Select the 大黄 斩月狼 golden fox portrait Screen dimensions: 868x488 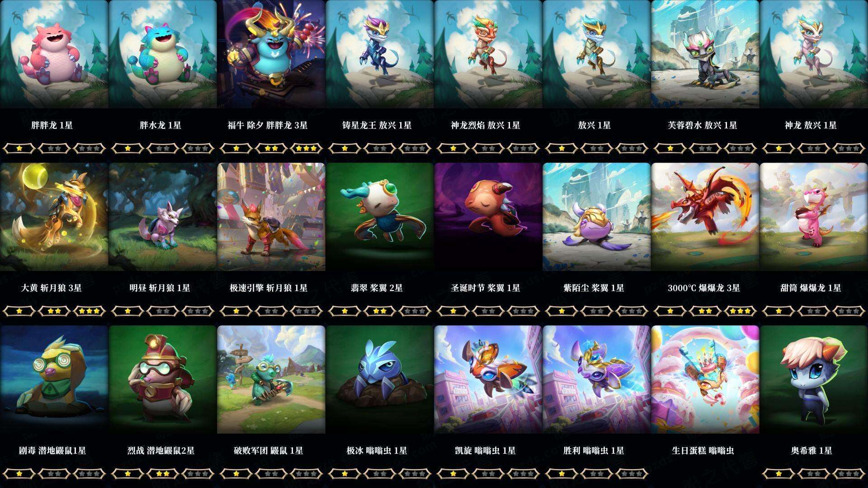click(x=54, y=217)
